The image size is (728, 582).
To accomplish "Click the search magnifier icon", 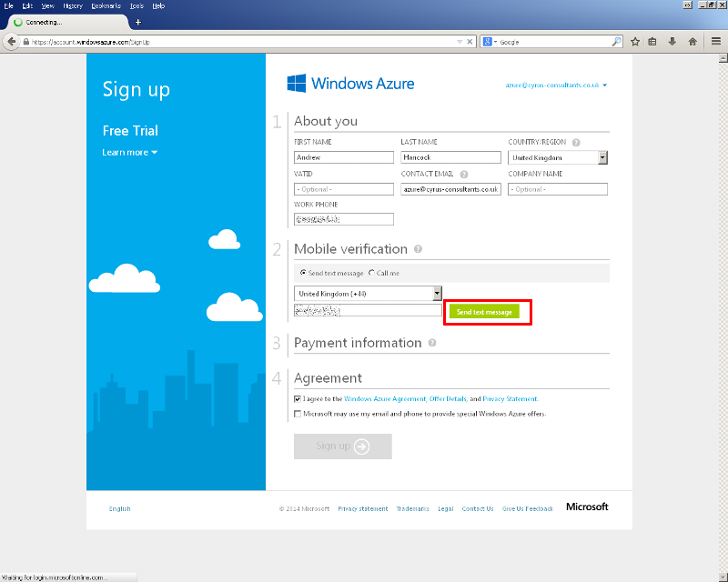I will (x=616, y=42).
